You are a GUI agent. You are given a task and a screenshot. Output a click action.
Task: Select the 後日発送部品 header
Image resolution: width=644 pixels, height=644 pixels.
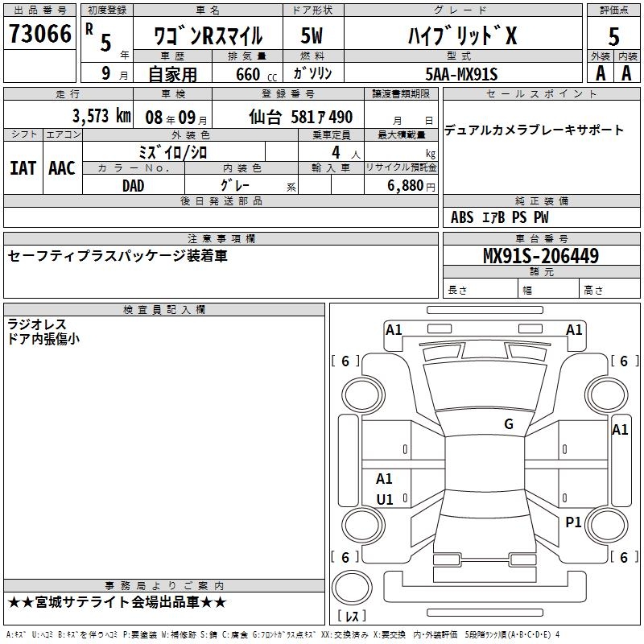click(221, 200)
